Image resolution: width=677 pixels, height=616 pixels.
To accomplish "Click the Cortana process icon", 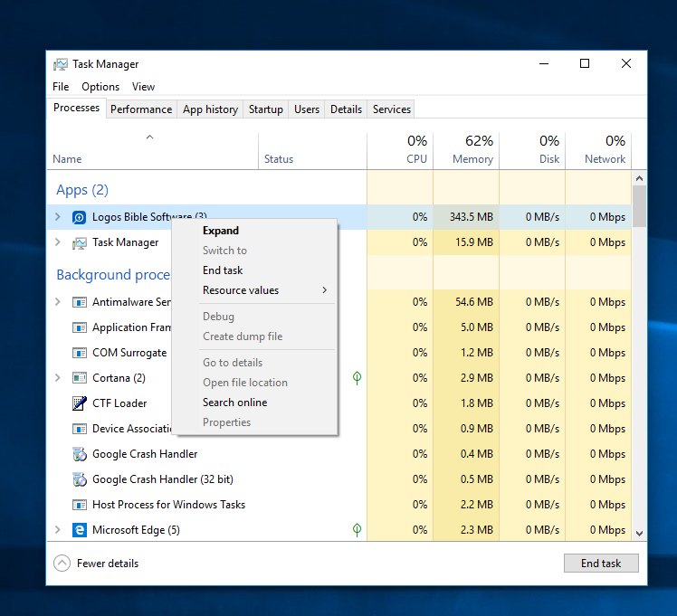I will coord(79,378).
